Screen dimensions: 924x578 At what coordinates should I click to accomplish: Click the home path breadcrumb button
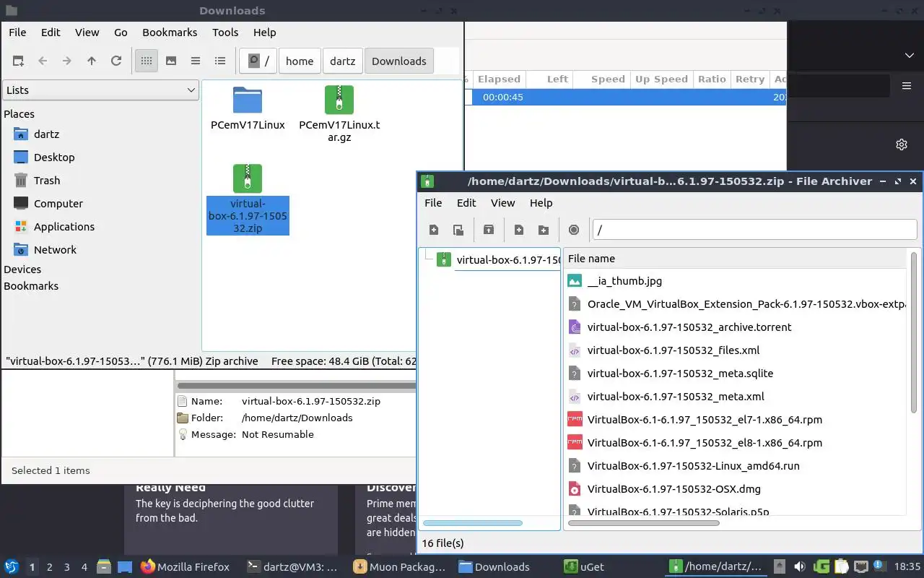[300, 61]
